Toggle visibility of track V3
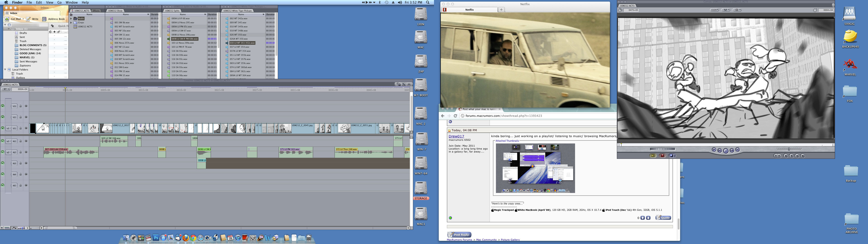 (2, 106)
